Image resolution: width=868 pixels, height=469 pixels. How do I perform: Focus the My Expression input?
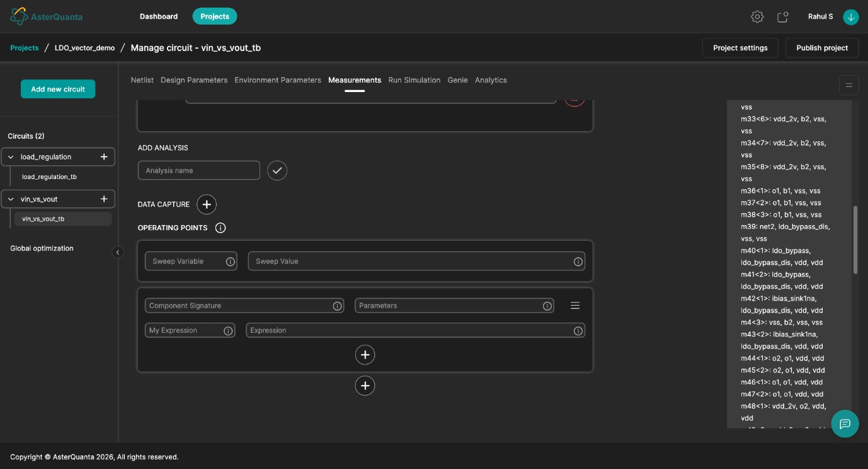[190, 330]
